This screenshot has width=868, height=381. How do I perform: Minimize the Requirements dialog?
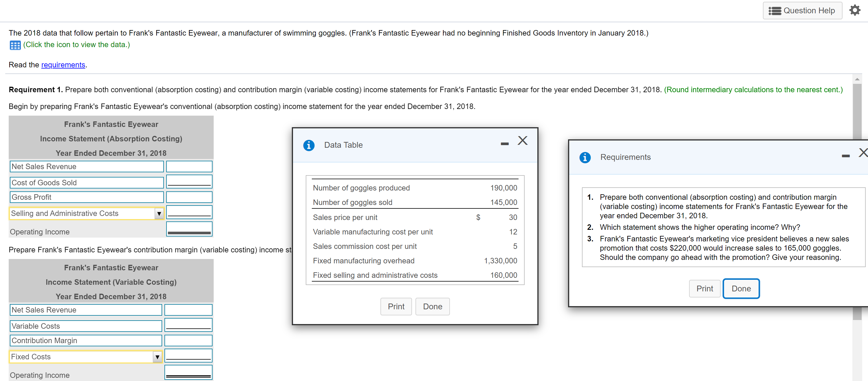tap(845, 156)
